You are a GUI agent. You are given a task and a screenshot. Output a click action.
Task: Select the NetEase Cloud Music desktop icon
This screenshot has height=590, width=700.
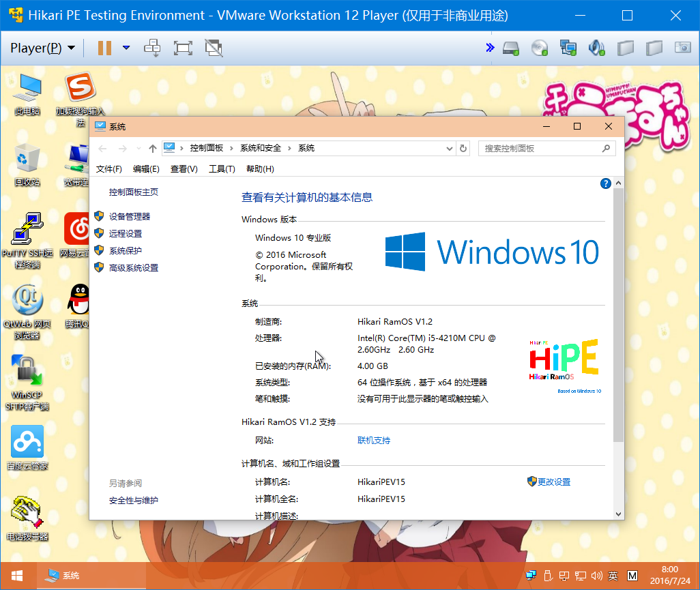[75, 235]
